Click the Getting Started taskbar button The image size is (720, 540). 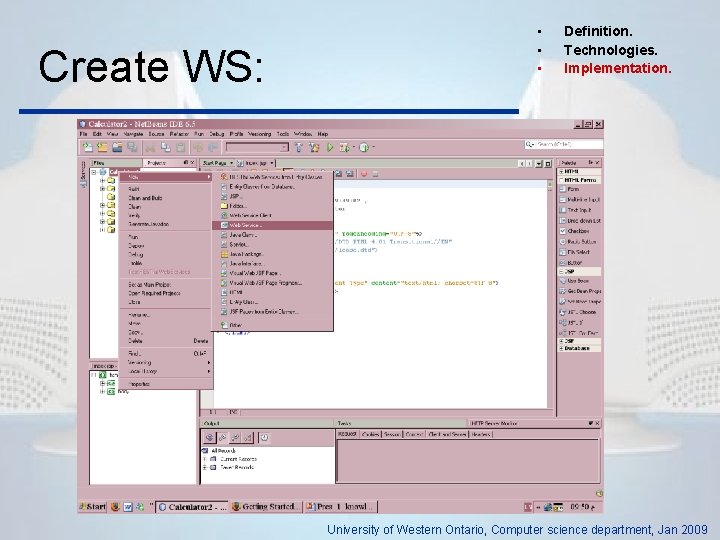pyautogui.click(x=266, y=507)
